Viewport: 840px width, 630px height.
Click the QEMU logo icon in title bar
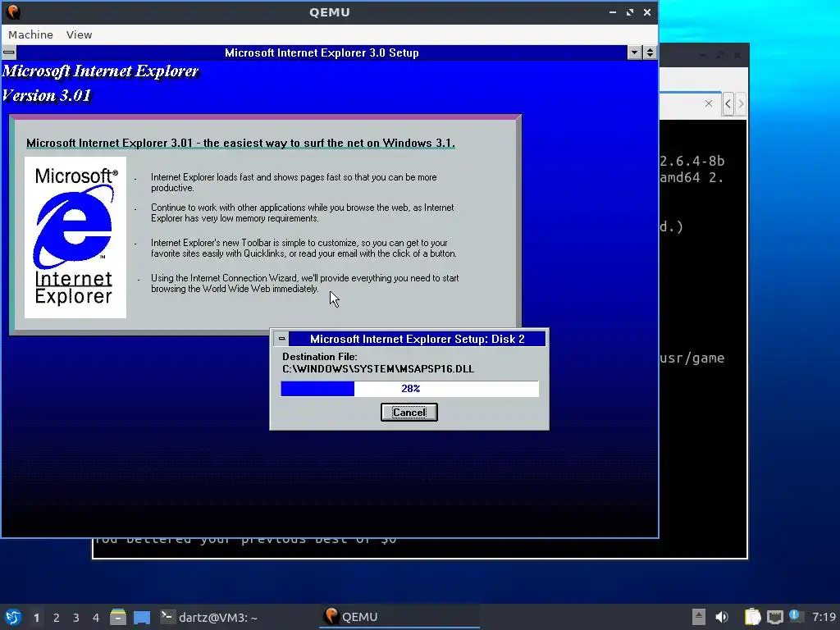pos(13,11)
